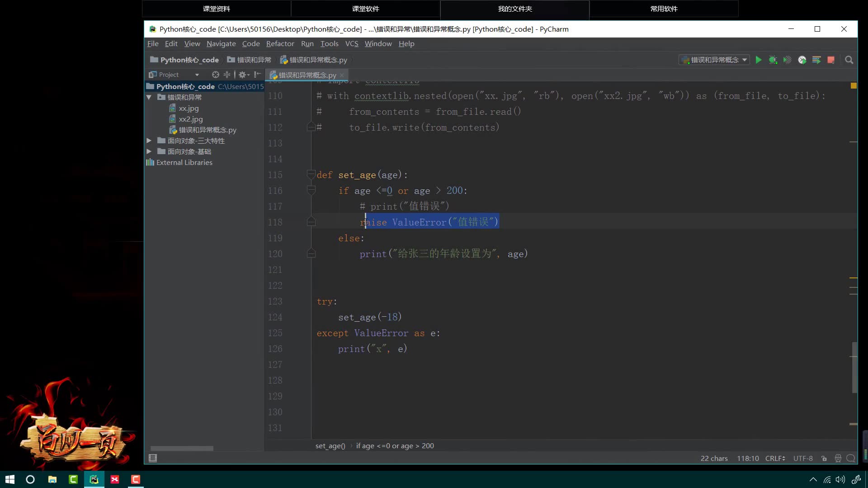Image resolution: width=868 pixels, height=488 pixels.
Task: Click the green Run button
Action: [759, 60]
